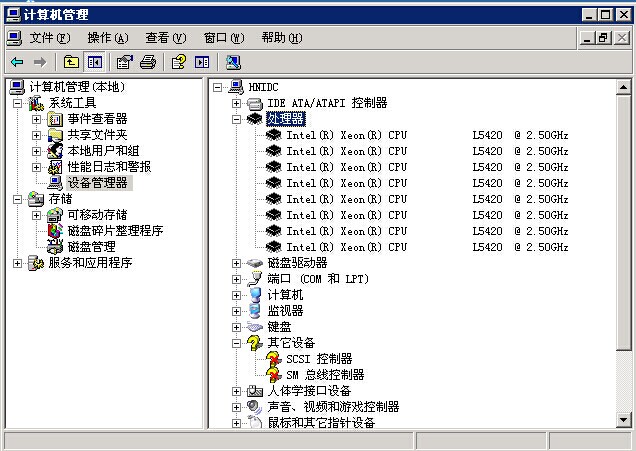The width and height of the screenshot is (636, 451).
Task: Select the SCSI 控制器 warning device
Action: 318,359
